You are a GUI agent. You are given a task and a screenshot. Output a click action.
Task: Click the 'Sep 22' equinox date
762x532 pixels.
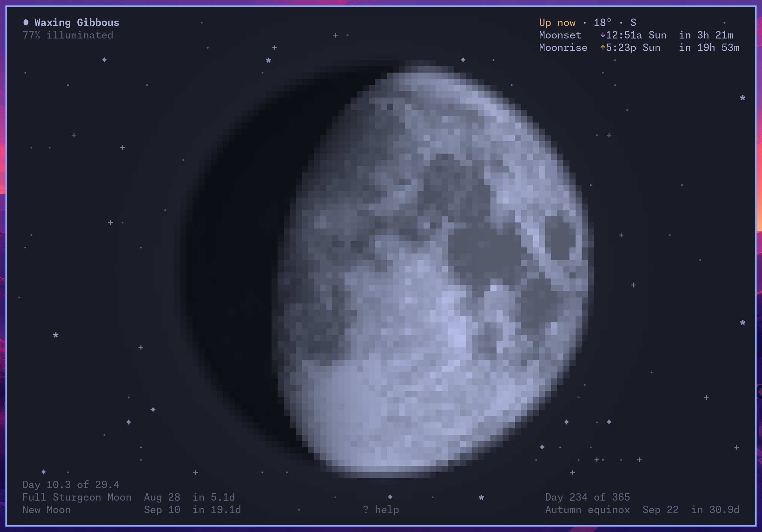(661, 510)
